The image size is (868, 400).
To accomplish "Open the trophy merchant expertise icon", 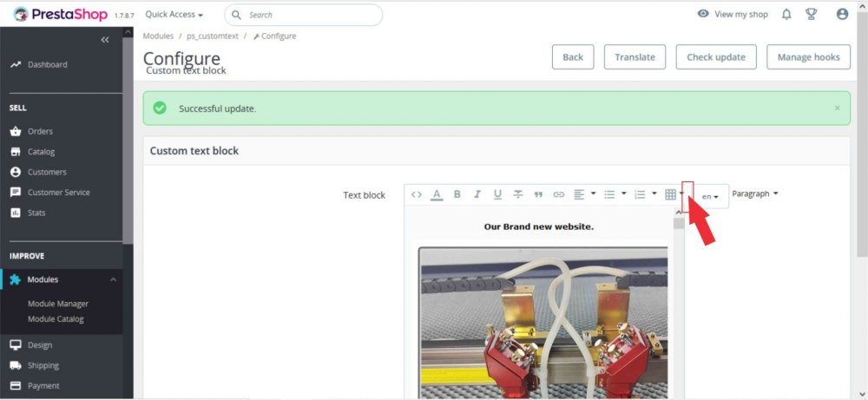I will pos(811,15).
